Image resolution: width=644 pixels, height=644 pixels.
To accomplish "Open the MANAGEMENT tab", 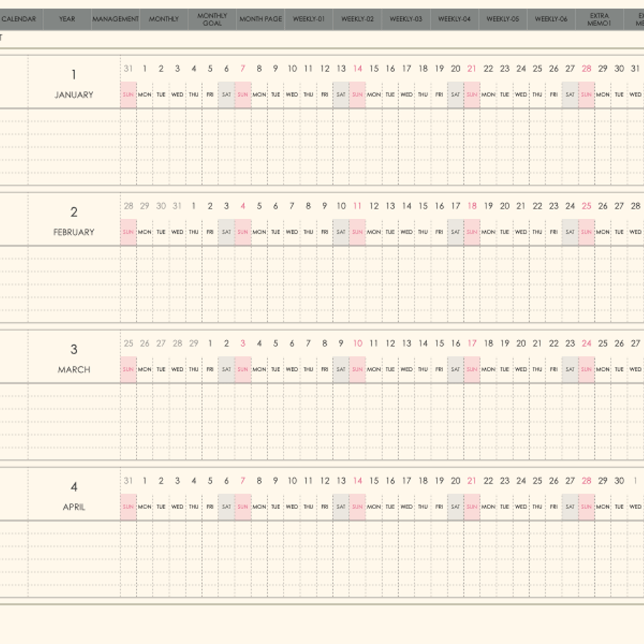I will (x=115, y=19).
